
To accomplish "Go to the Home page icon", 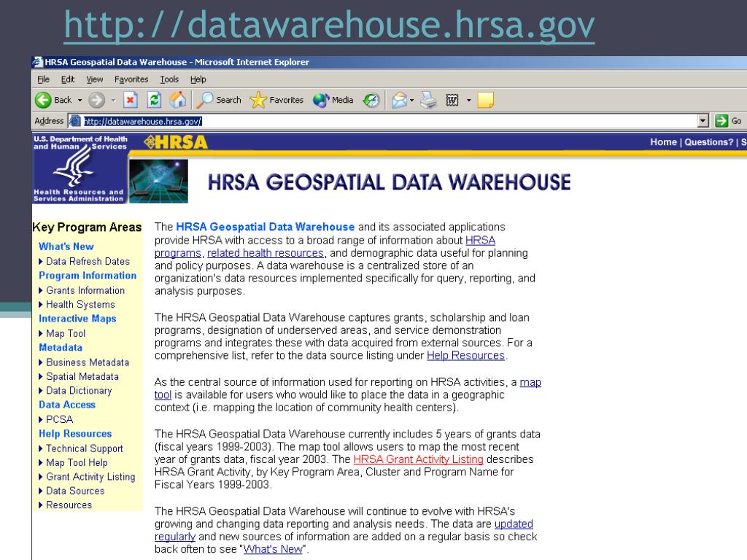I will (x=178, y=100).
